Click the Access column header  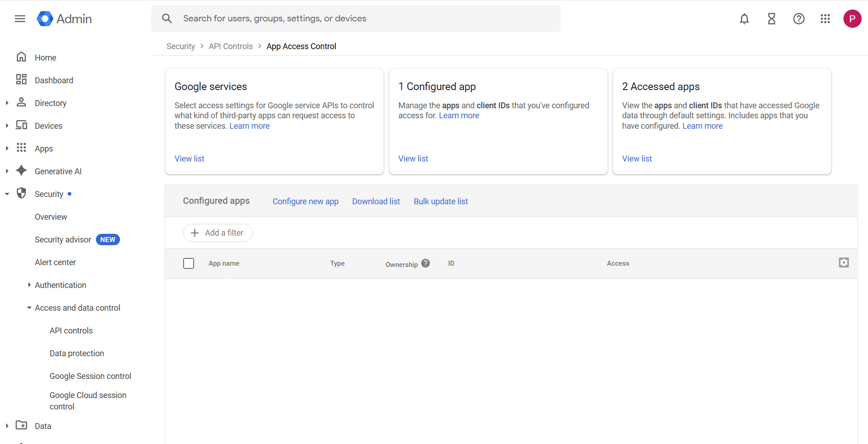coord(618,263)
